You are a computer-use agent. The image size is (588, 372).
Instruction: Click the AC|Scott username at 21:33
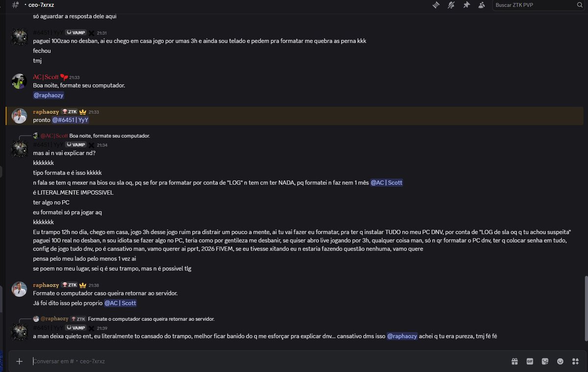46,77
